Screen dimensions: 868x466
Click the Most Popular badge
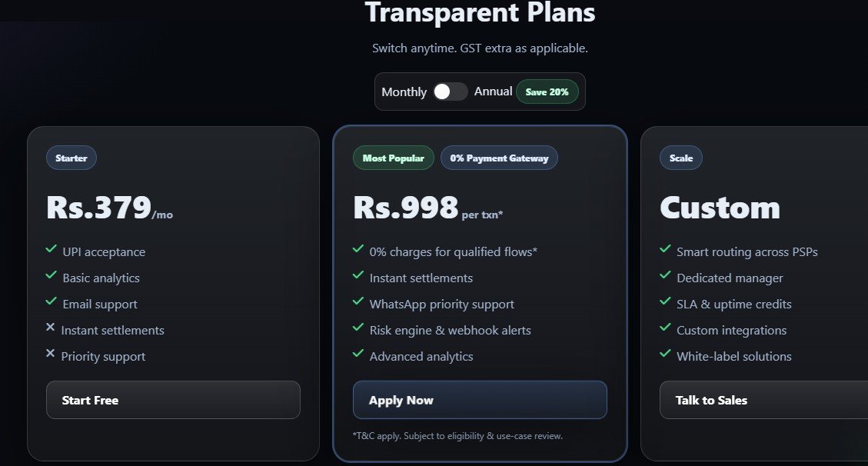pos(393,158)
